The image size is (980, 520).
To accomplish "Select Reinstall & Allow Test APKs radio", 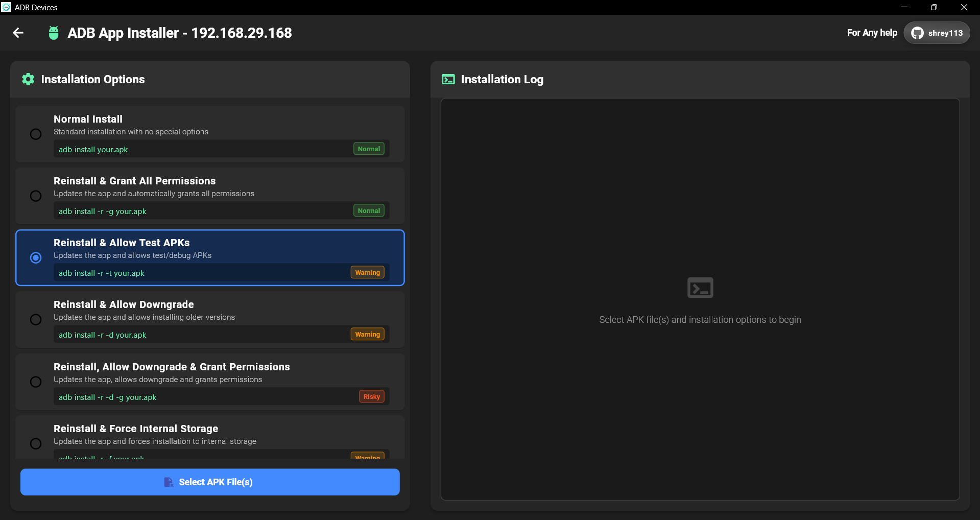I will click(36, 257).
